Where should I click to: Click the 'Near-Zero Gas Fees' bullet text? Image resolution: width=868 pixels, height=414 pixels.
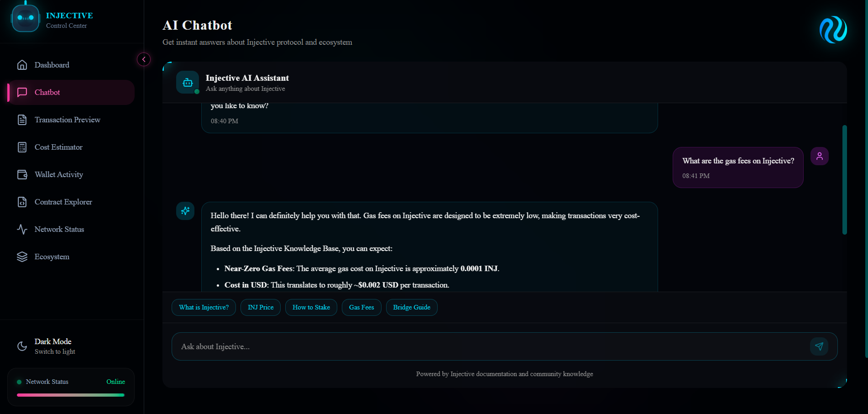coord(362,268)
